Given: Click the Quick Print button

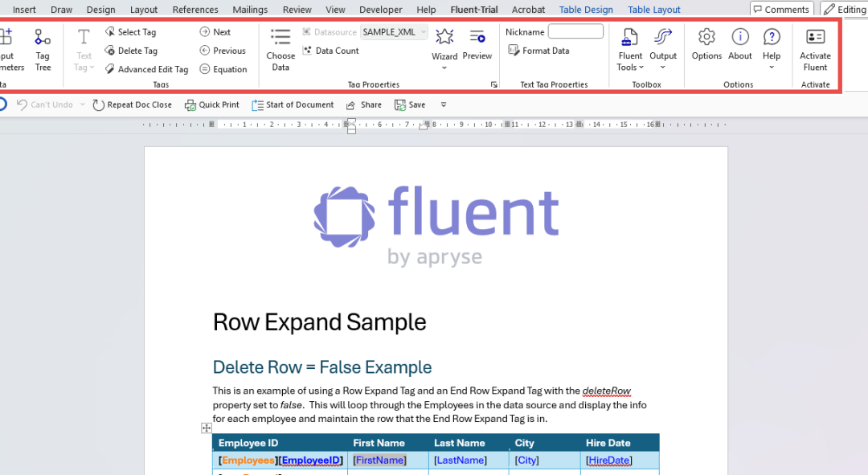Looking at the screenshot, I should click(212, 104).
